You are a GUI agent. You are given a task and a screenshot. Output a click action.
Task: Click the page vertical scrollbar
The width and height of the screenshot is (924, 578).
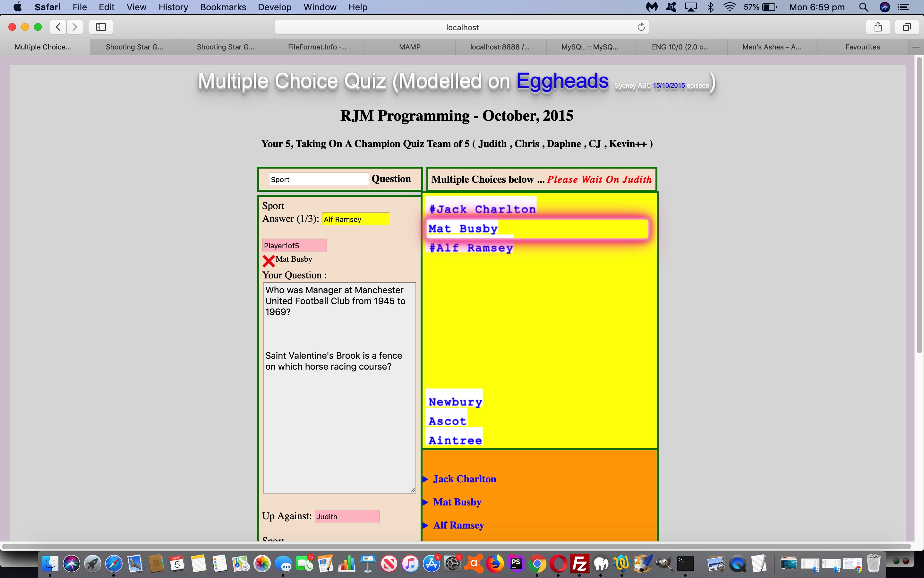coord(920,205)
